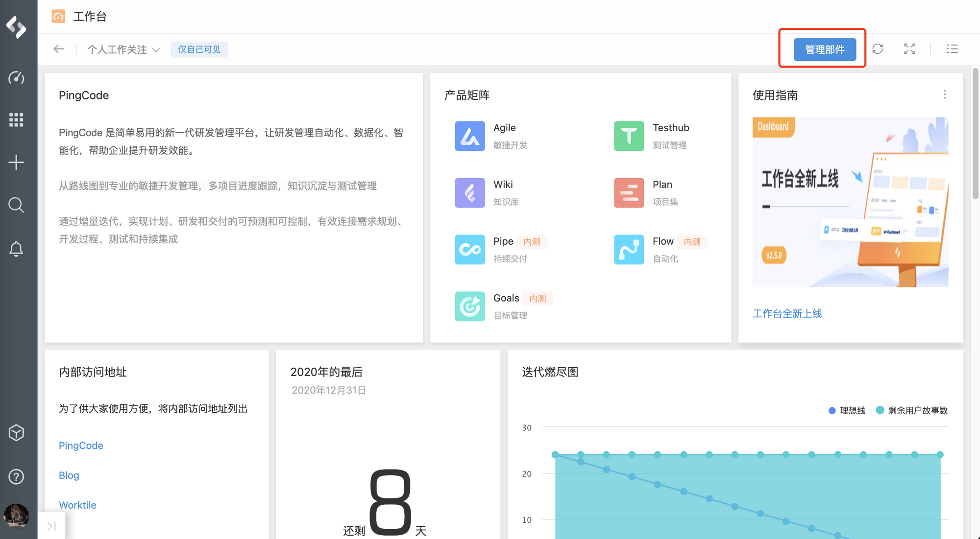Click the 项目集 subtitle under Plan
Viewport: 980px width, 539px height.
[x=665, y=202]
